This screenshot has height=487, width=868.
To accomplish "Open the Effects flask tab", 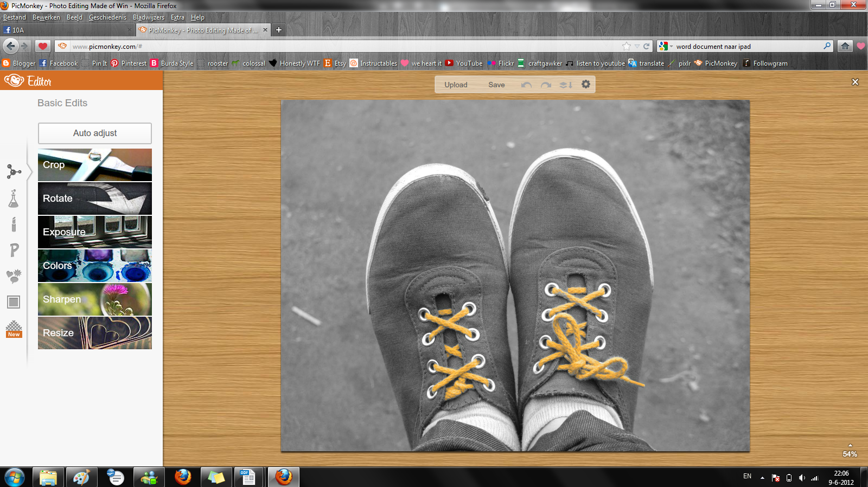I will click(x=14, y=198).
